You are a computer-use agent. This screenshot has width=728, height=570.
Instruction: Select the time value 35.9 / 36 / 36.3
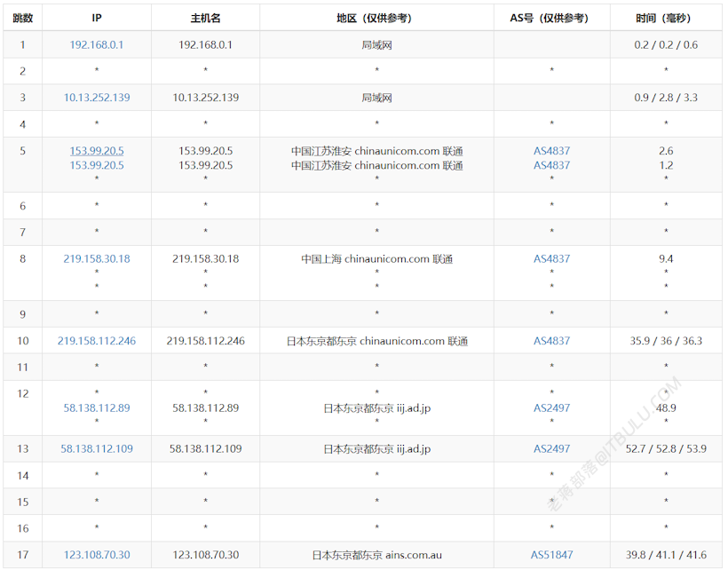[666, 341]
